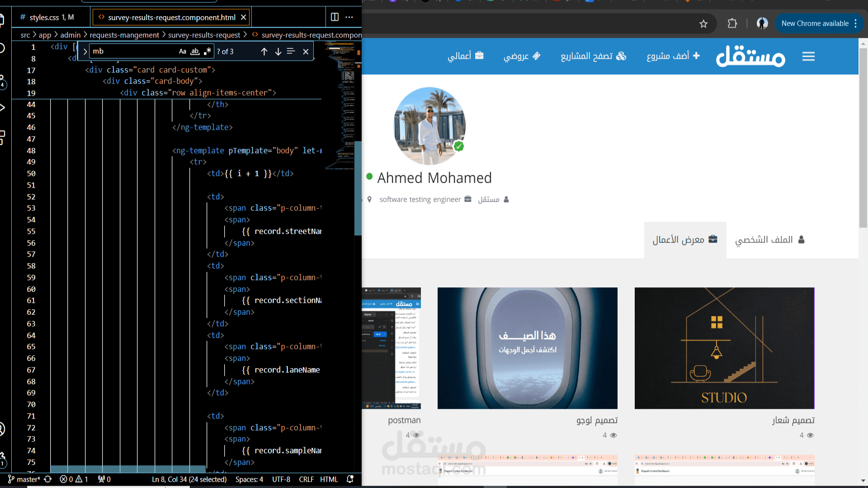868x488 pixels.
Task: Go to next find match arrow
Action: pos(278,52)
